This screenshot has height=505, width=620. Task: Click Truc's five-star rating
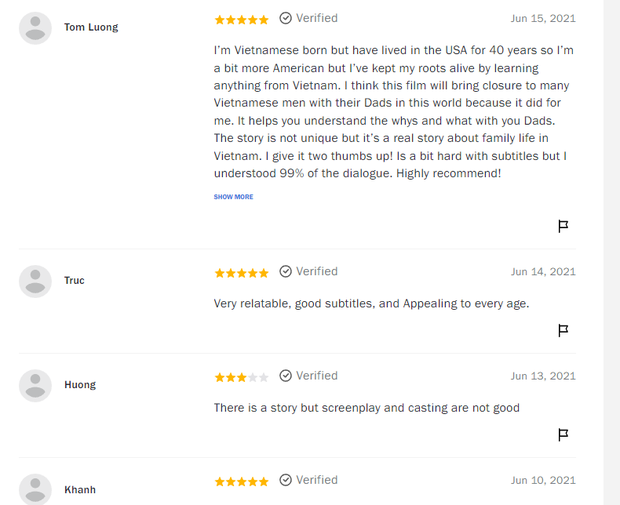(x=241, y=272)
